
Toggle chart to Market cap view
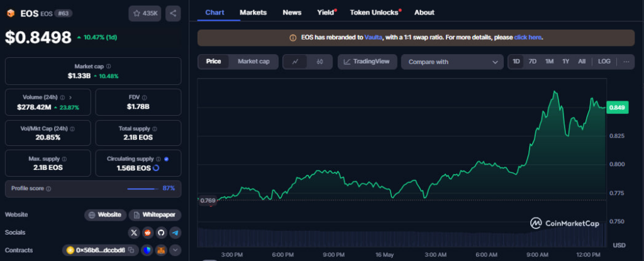pyautogui.click(x=253, y=62)
